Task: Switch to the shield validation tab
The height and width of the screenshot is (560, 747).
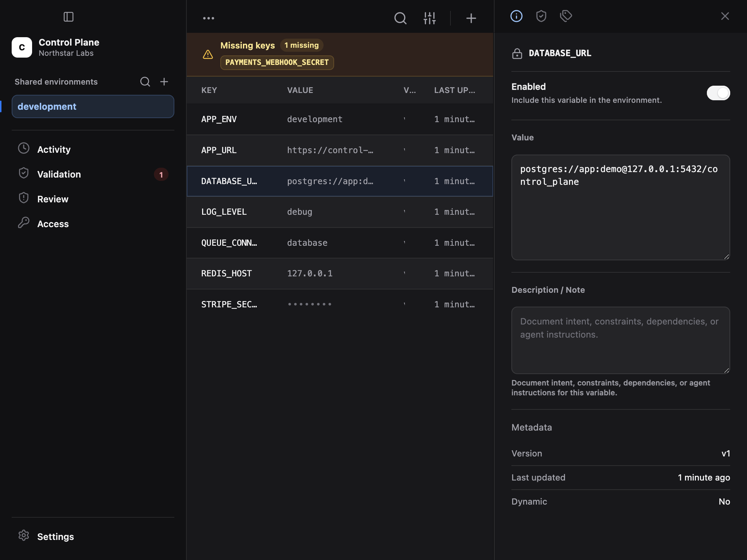Action: point(541,16)
